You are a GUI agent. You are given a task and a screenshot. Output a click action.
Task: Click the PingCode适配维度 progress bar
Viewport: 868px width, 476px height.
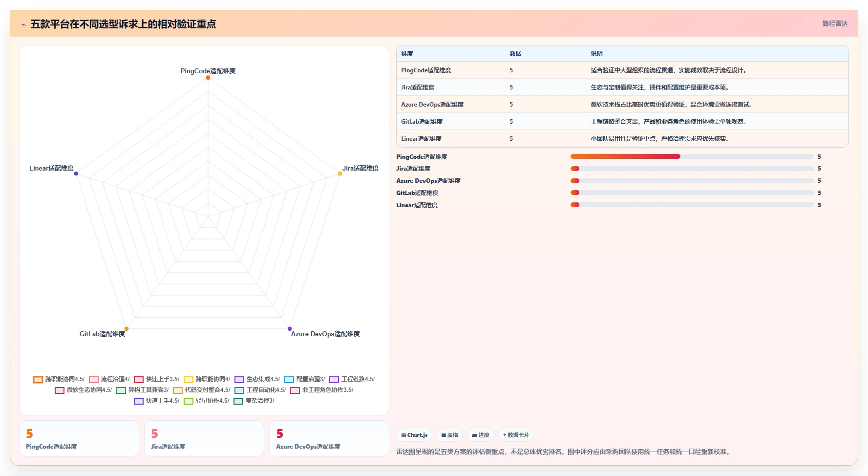(x=692, y=156)
